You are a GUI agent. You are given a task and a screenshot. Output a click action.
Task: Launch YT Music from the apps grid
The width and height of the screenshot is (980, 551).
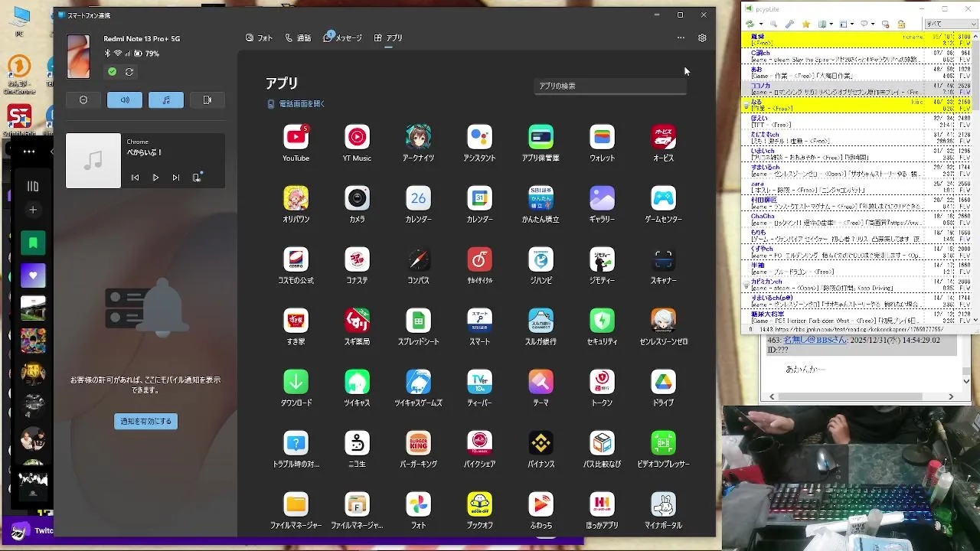click(x=357, y=137)
